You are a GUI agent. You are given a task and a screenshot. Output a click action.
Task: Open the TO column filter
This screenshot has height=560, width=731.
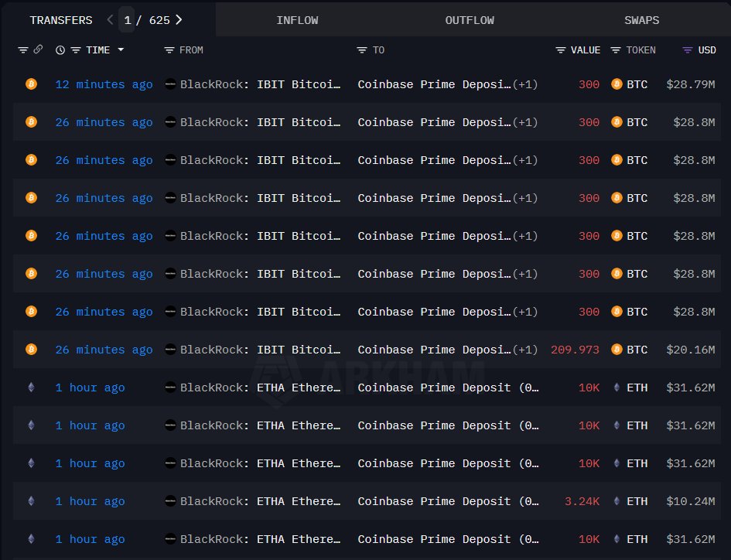(362, 50)
